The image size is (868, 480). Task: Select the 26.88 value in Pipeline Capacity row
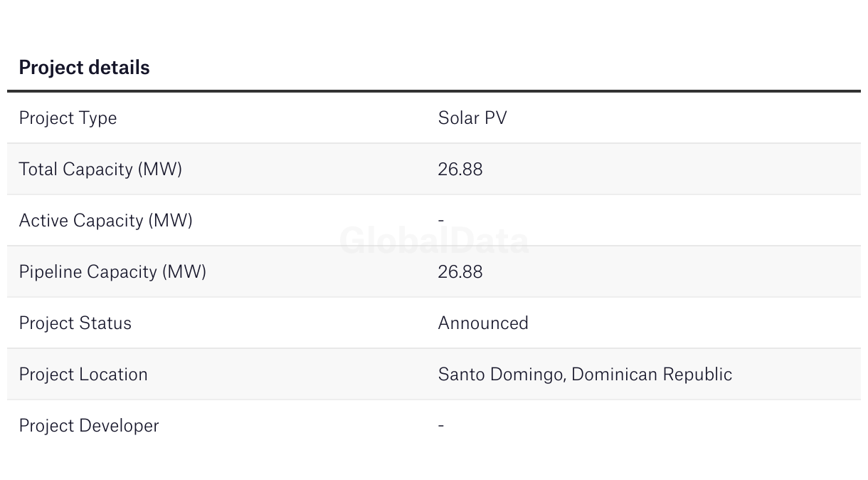coord(460,272)
